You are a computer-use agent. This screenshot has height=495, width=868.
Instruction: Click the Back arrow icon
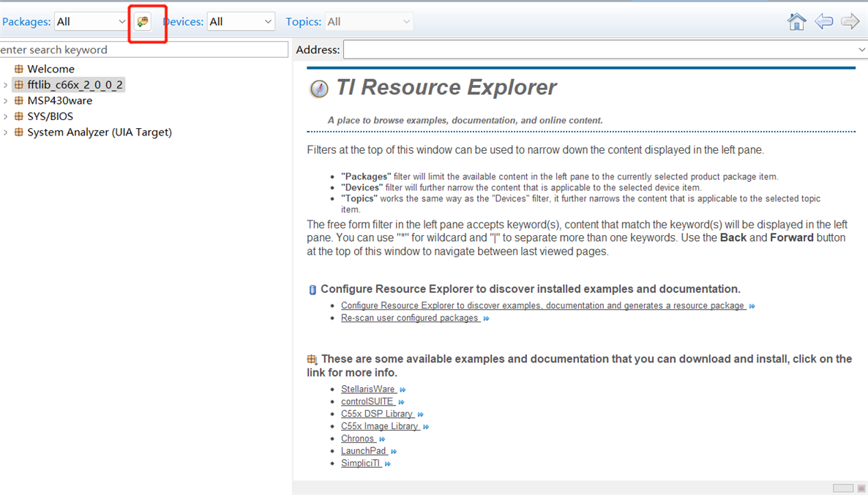823,22
